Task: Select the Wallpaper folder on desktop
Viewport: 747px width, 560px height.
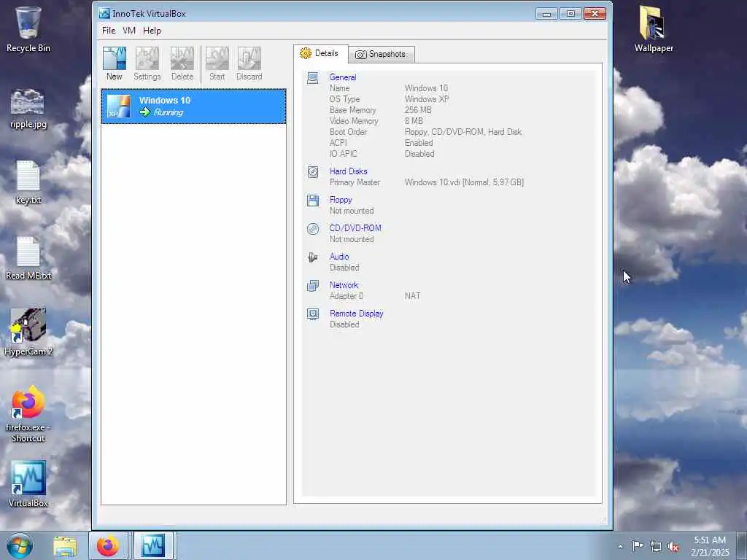Action: (x=654, y=29)
